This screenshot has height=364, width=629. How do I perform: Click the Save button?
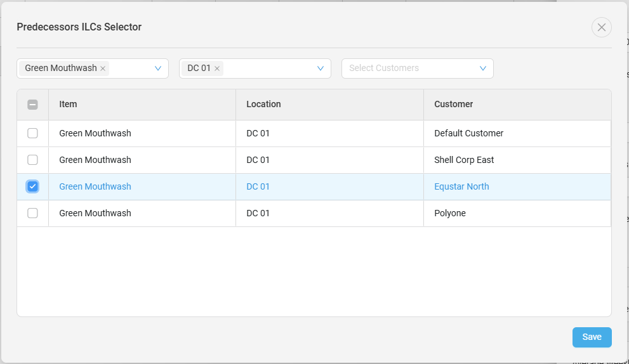592,337
